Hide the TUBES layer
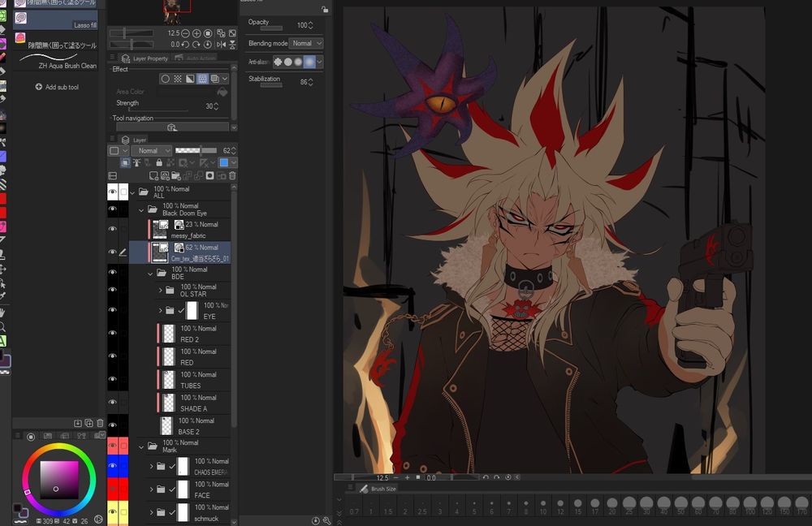812x526 pixels. [112, 379]
